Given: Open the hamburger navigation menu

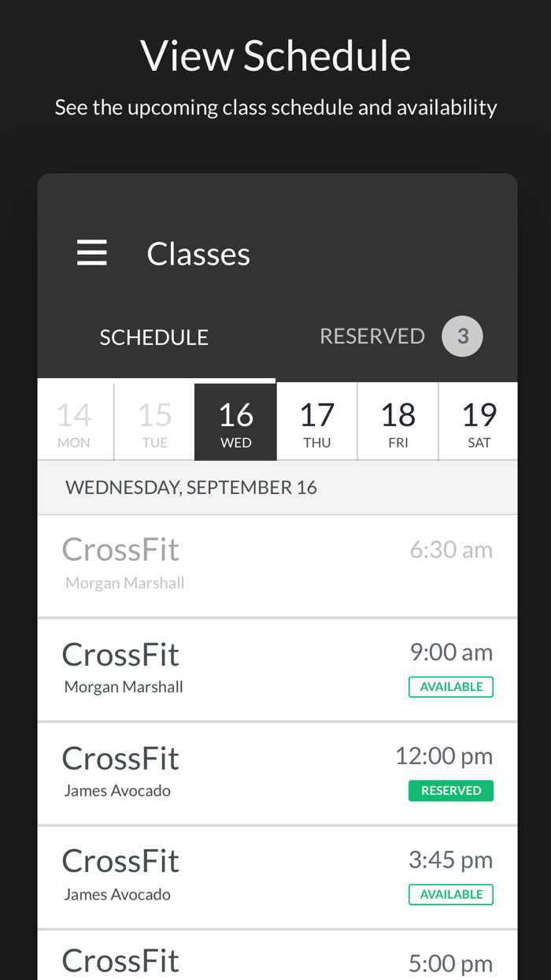Looking at the screenshot, I should 92,251.
